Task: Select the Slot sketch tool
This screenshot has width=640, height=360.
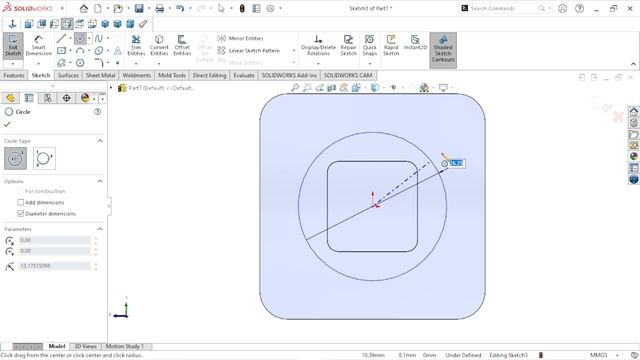Action: (61, 63)
